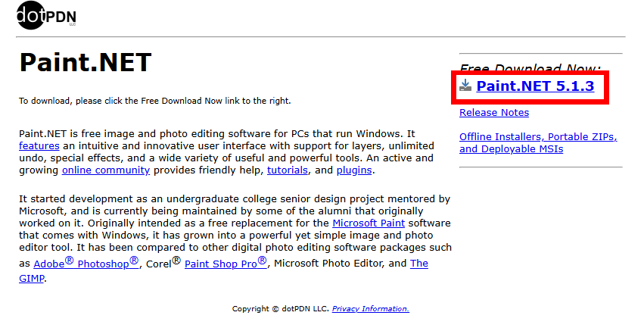Image resolution: width=644 pixels, height=331 pixels.
Task: Open the Privacy Information link
Action: tap(370, 309)
